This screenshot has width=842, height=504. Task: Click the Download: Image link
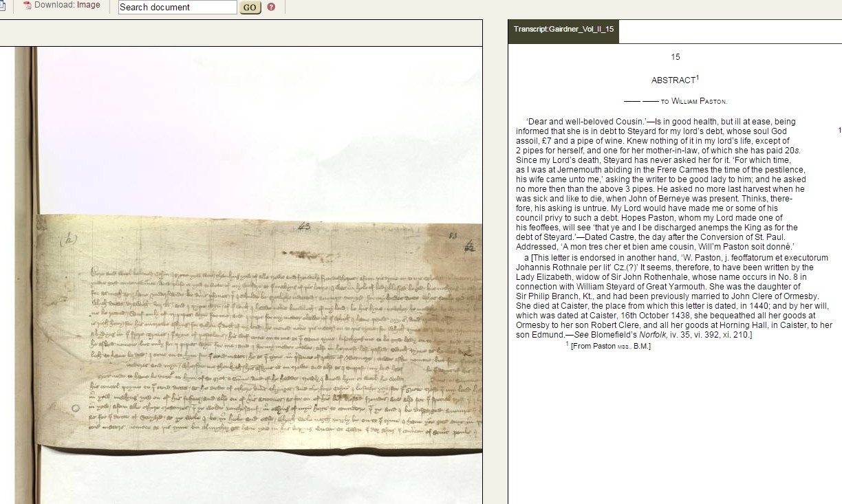pos(67,6)
